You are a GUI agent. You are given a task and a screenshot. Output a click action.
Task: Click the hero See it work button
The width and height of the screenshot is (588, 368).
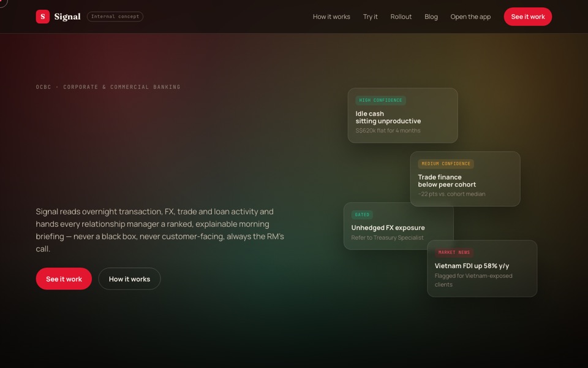point(64,278)
